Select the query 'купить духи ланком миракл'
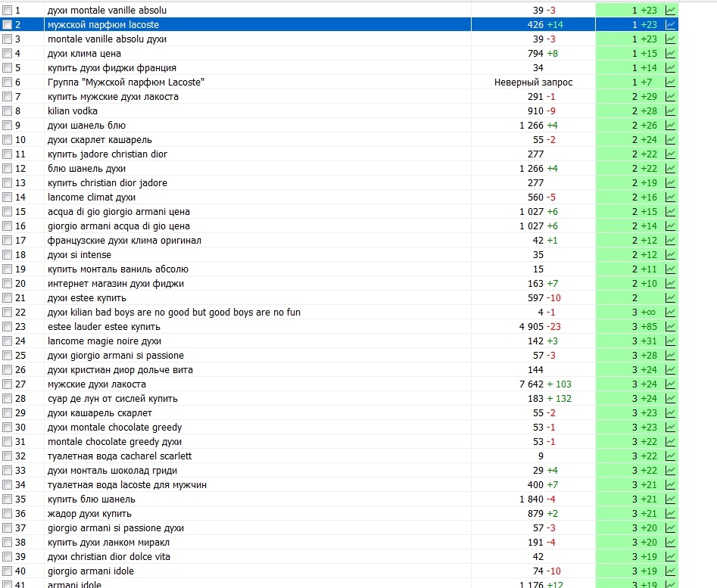The width and height of the screenshot is (717, 588). [x=108, y=543]
